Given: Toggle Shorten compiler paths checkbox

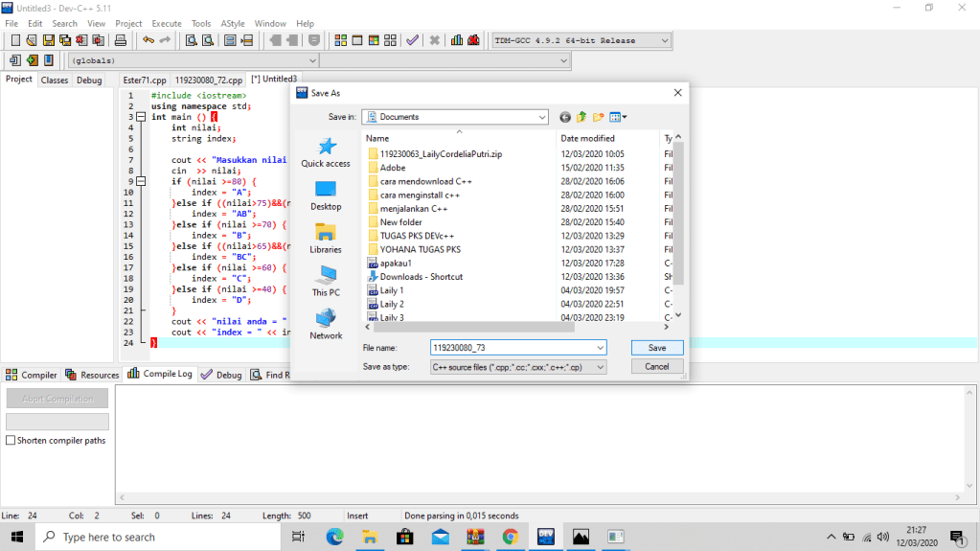Looking at the screenshot, I should (x=11, y=441).
